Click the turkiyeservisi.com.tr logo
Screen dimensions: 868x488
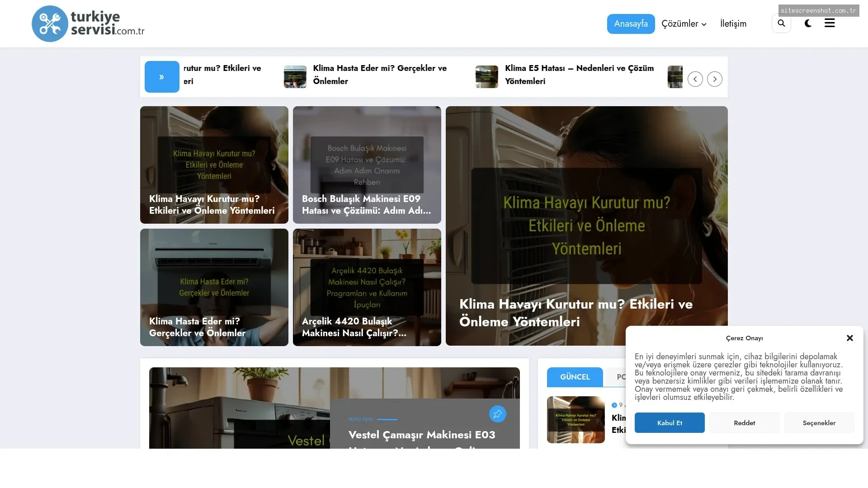pos(88,24)
